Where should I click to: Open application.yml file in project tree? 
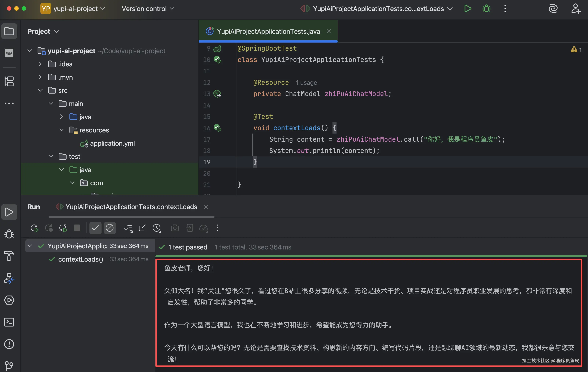point(112,143)
